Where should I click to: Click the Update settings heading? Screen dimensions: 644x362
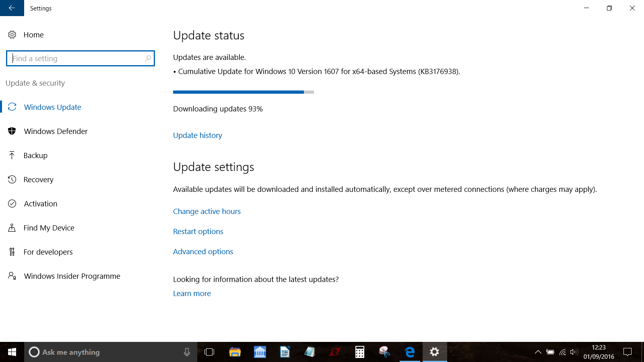[214, 167]
